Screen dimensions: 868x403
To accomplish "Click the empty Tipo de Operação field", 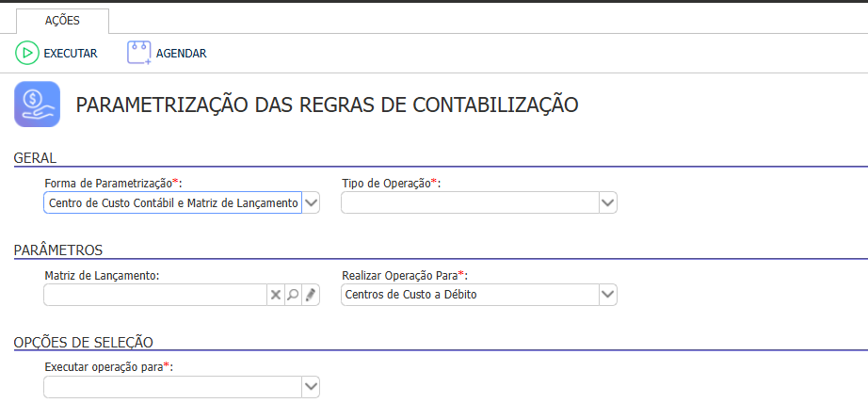I will coord(470,202).
